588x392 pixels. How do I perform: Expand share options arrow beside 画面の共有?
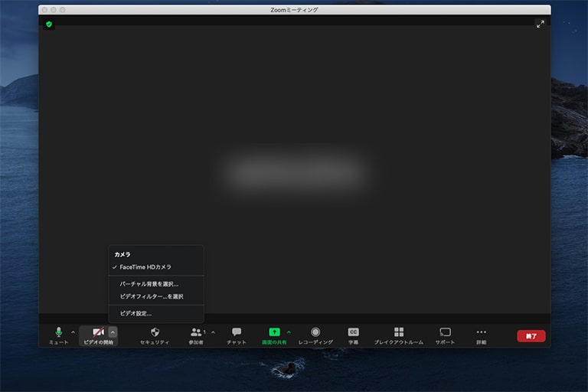click(289, 332)
